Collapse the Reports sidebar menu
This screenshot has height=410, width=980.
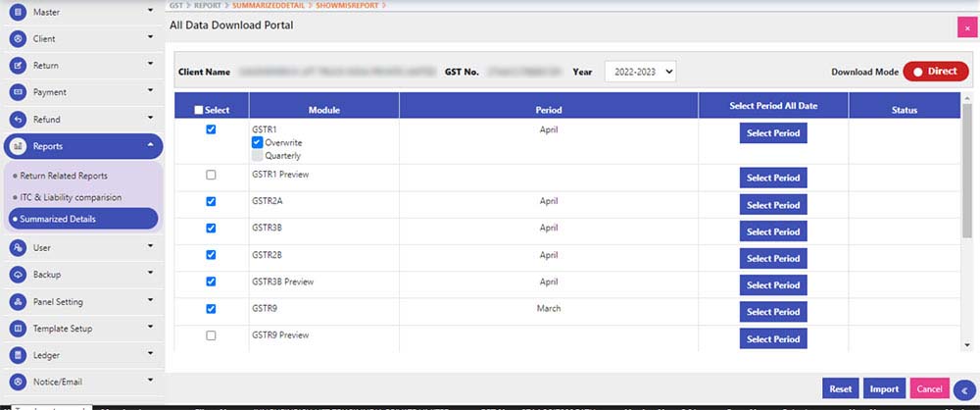click(150, 145)
